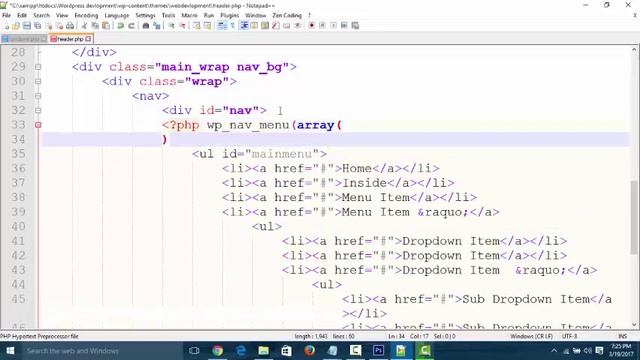Create a new document with toolbar New icon
Viewport: 640px width, 360px height.
(7, 26)
